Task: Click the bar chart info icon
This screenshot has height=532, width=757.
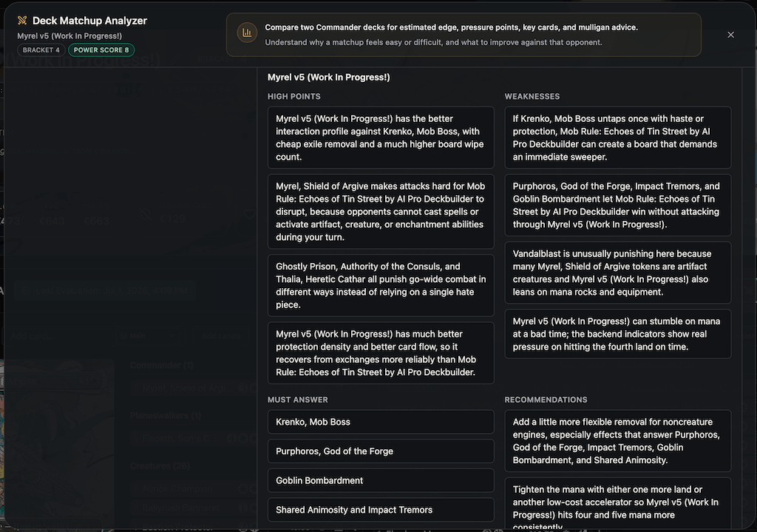Action: pyautogui.click(x=247, y=33)
